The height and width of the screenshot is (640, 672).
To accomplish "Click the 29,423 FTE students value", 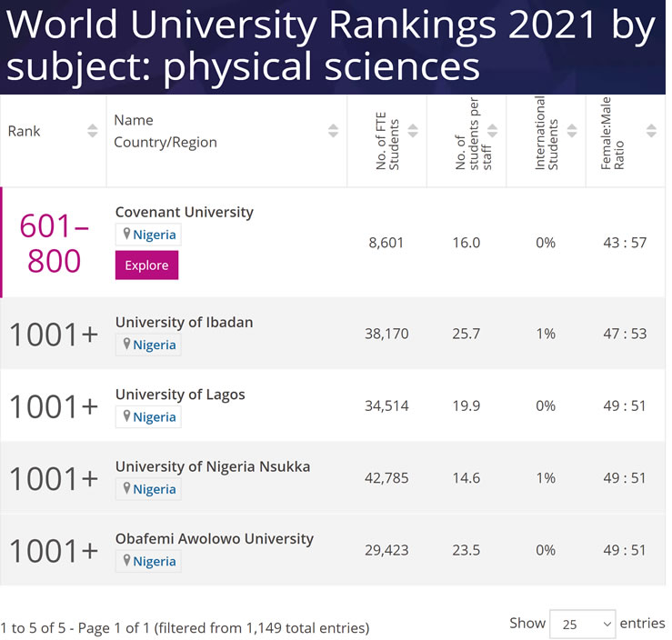I will [x=386, y=550].
